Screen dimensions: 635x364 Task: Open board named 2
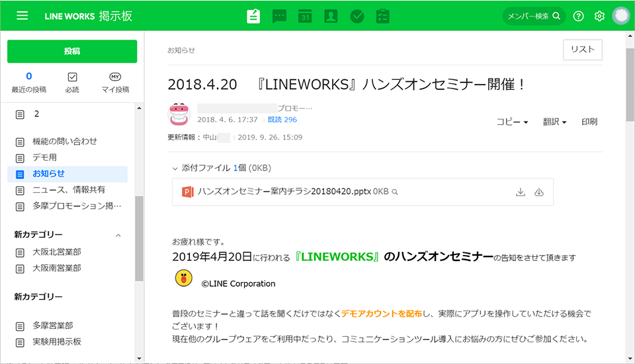tap(36, 114)
